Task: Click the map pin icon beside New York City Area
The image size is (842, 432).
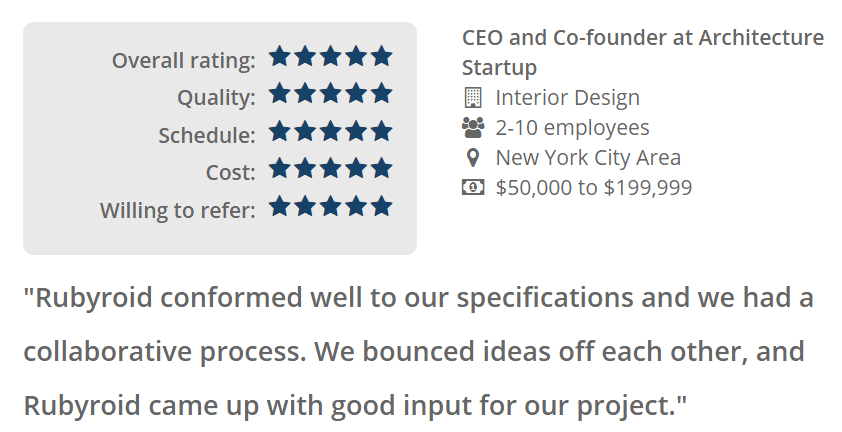Action: tap(473, 158)
